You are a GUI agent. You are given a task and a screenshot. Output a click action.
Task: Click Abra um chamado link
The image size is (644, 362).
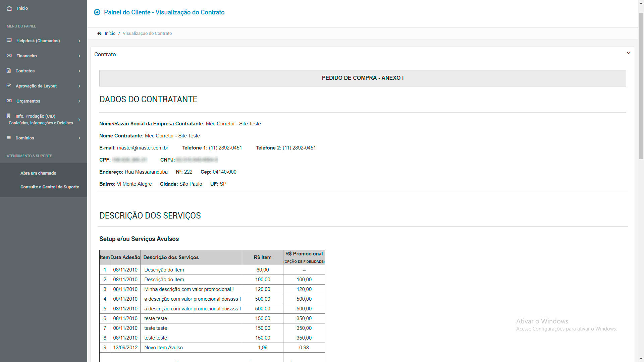pos(38,173)
